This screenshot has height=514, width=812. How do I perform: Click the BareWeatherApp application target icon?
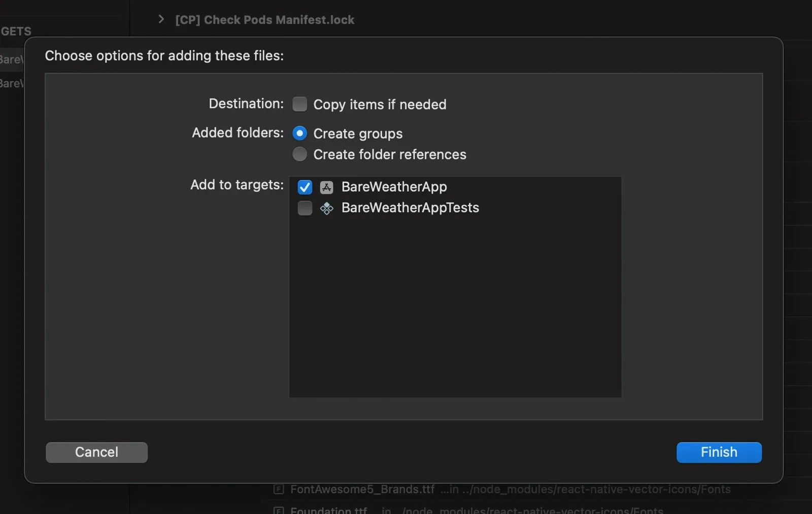(327, 187)
